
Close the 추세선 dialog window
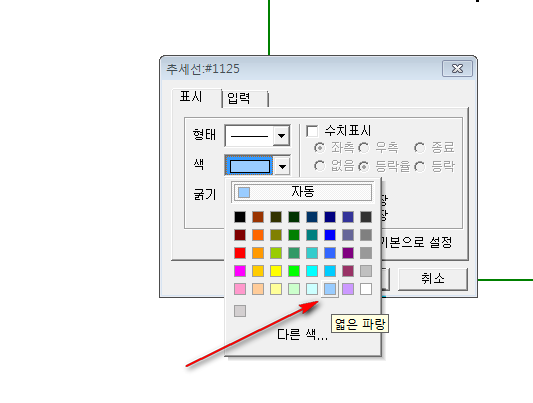(x=458, y=69)
